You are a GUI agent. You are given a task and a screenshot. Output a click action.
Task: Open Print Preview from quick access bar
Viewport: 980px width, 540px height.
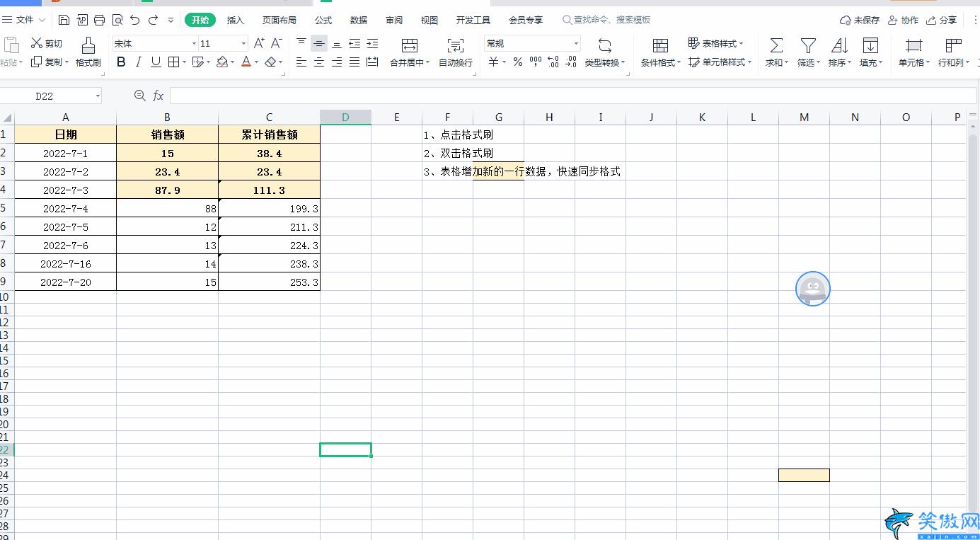117,20
